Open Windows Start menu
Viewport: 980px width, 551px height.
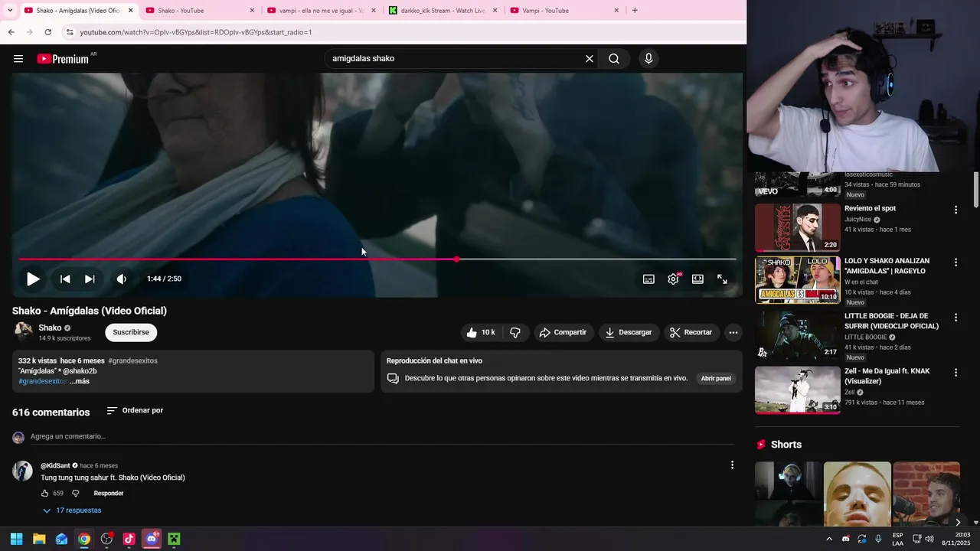coord(17,539)
